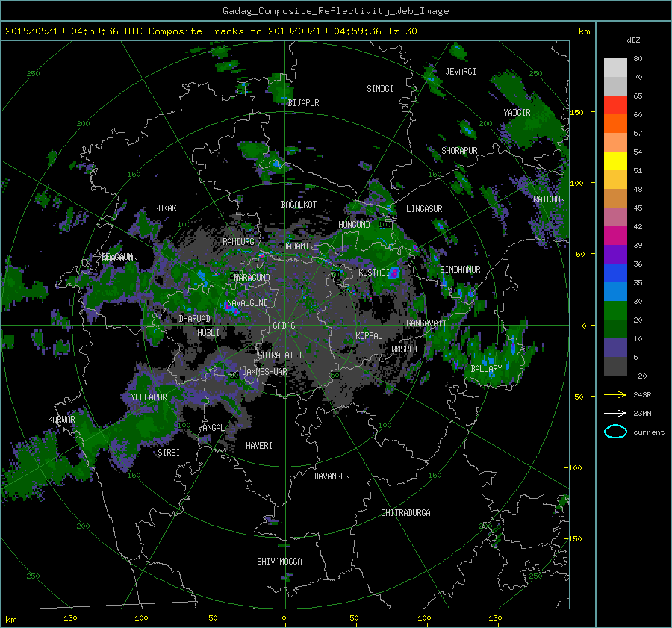Click the HOSPET city label
The image size is (672, 628).
tap(405, 349)
